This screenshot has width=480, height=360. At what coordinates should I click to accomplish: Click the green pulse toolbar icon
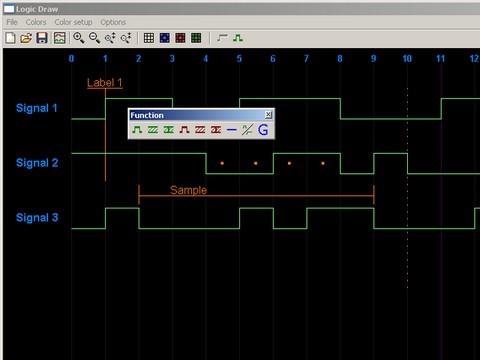click(238, 38)
